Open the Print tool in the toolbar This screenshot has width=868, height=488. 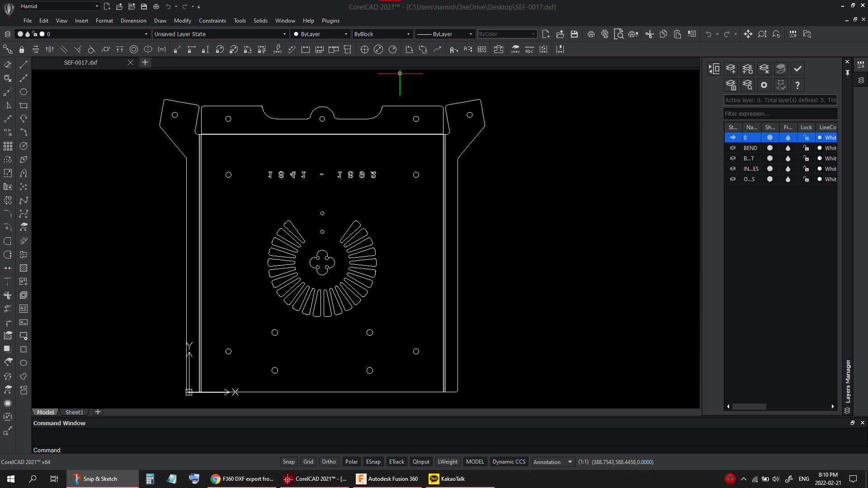point(591,34)
